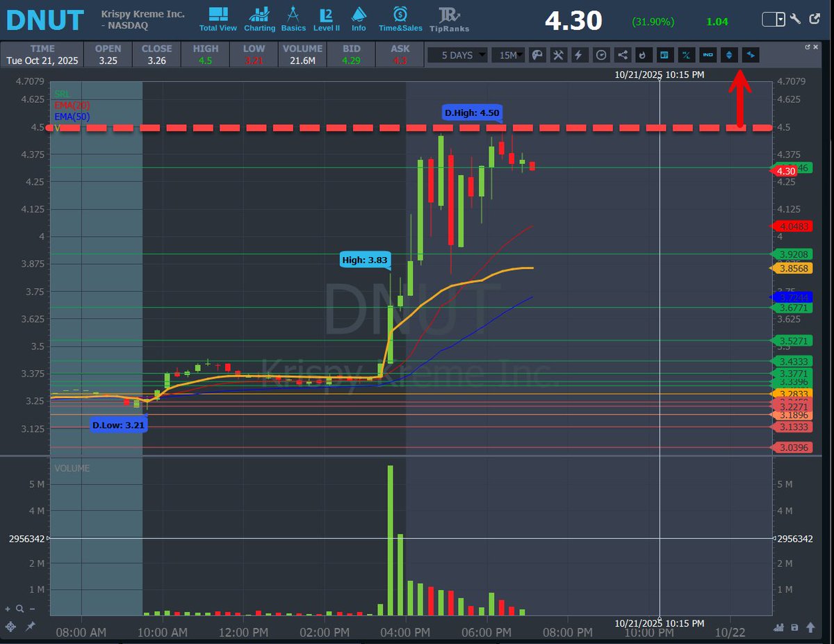Expand the 15M interval dropdown
Screen dimensions: 834x644
pyautogui.click(x=509, y=55)
